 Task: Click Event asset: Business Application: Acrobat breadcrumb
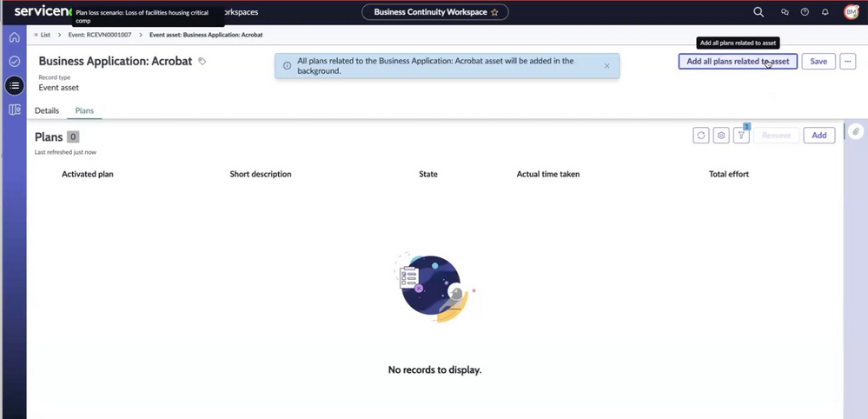tap(206, 34)
